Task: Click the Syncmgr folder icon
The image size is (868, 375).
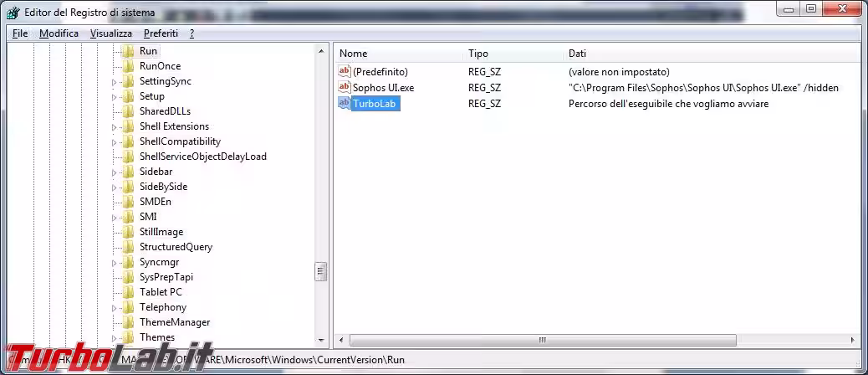Action: [129, 262]
